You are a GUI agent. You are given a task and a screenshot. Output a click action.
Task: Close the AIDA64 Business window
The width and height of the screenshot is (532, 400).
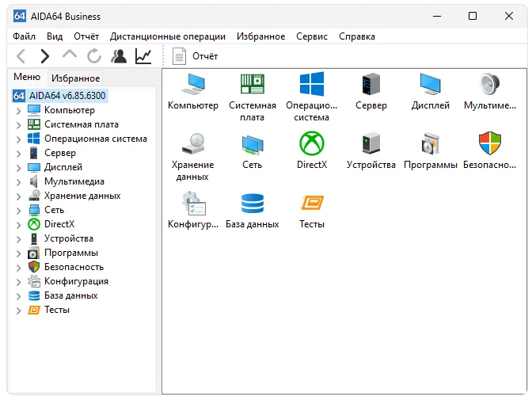[508, 16]
